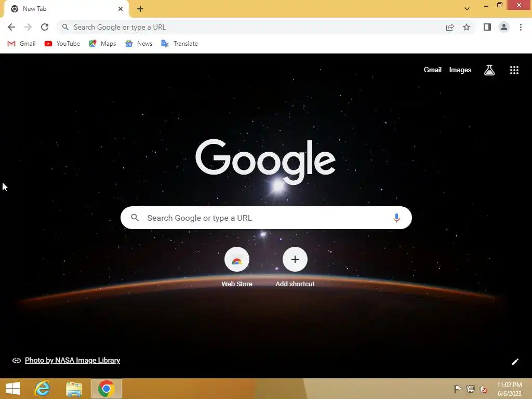Add a new shortcut tile
The width and height of the screenshot is (532, 399).
295,268
